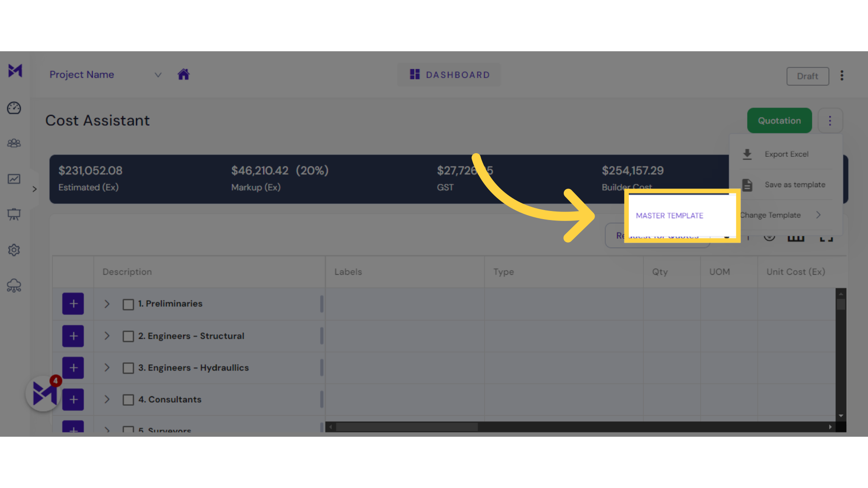Click the home/house icon in header
The width and height of the screenshot is (868, 488).
click(x=184, y=75)
